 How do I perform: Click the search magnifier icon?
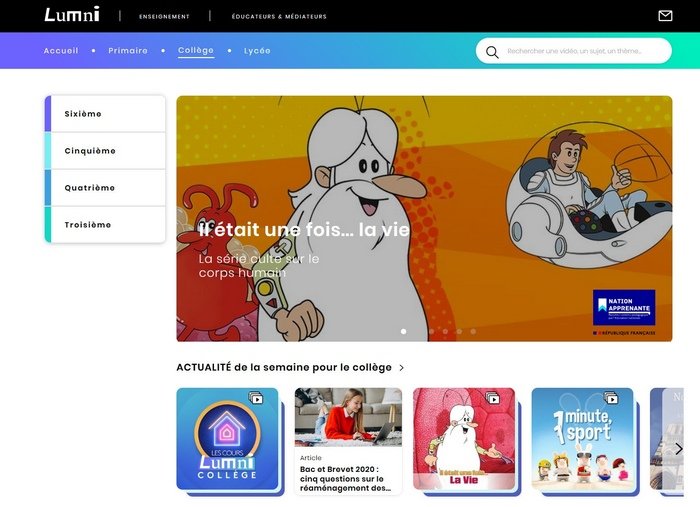coord(492,52)
